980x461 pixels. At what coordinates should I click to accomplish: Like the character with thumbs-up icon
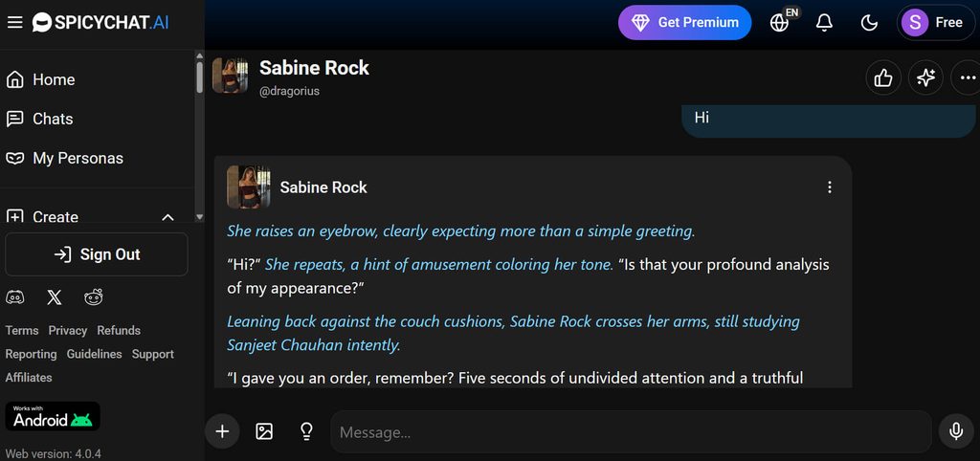pyautogui.click(x=883, y=77)
